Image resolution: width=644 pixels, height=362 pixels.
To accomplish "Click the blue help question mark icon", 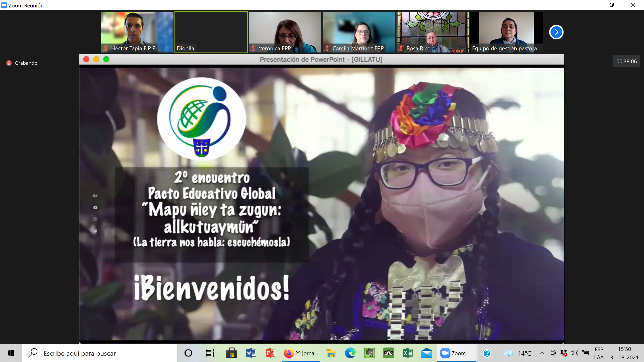I will click(x=487, y=353).
